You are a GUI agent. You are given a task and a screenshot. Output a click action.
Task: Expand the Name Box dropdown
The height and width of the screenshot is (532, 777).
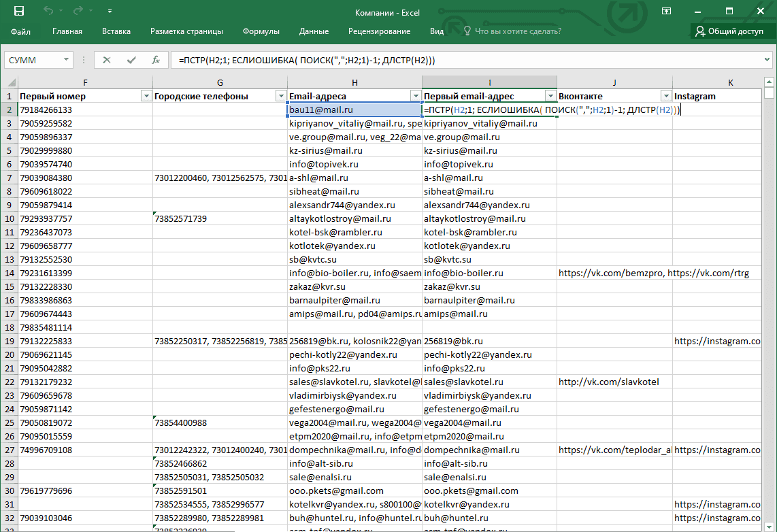pyautogui.click(x=66, y=60)
